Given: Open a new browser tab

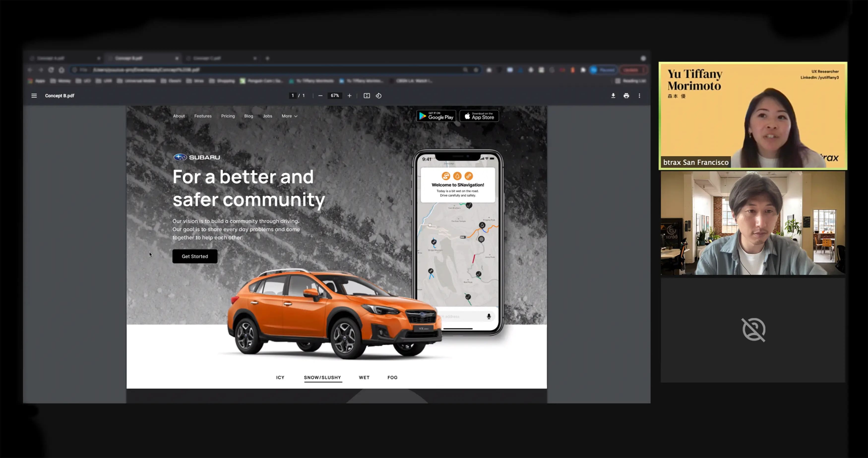Looking at the screenshot, I should click(x=268, y=58).
